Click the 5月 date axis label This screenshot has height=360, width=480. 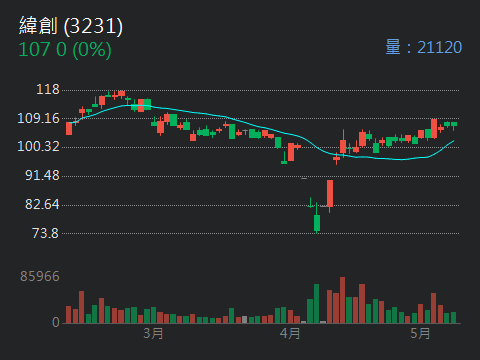click(420, 333)
